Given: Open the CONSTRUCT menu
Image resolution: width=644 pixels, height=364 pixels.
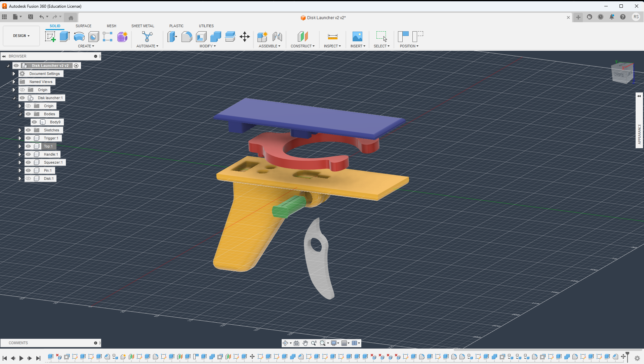Looking at the screenshot, I should pyautogui.click(x=303, y=46).
